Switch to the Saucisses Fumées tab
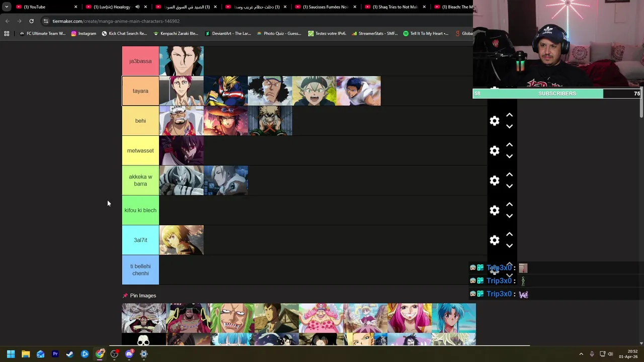Screen dimensions: 644x362 pos(325,7)
